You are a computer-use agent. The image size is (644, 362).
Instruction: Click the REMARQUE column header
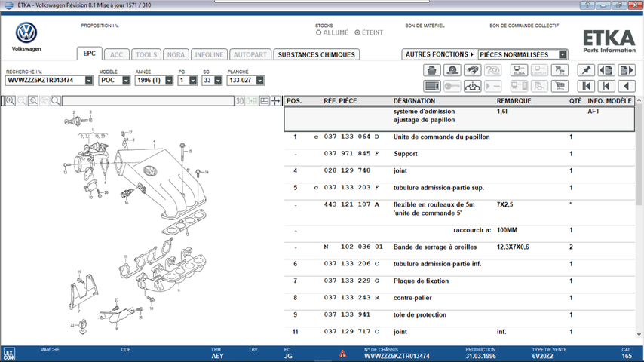(x=514, y=100)
